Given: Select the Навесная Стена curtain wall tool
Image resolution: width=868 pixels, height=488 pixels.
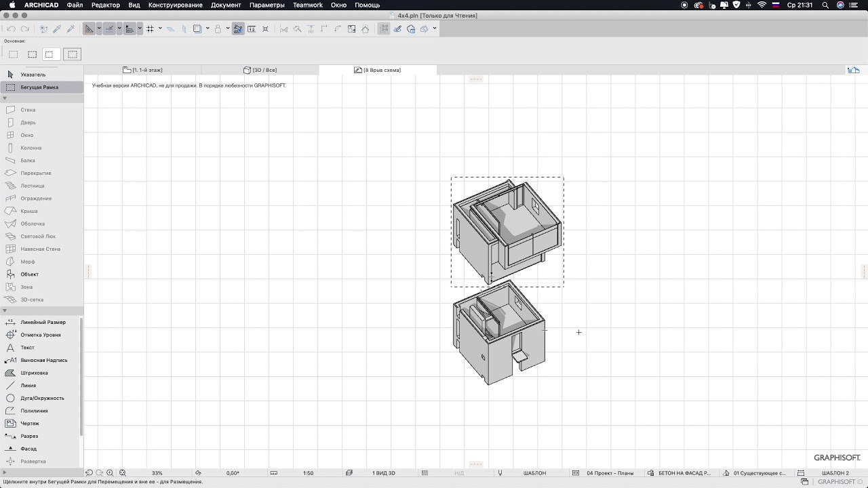Looking at the screenshot, I should 41,249.
